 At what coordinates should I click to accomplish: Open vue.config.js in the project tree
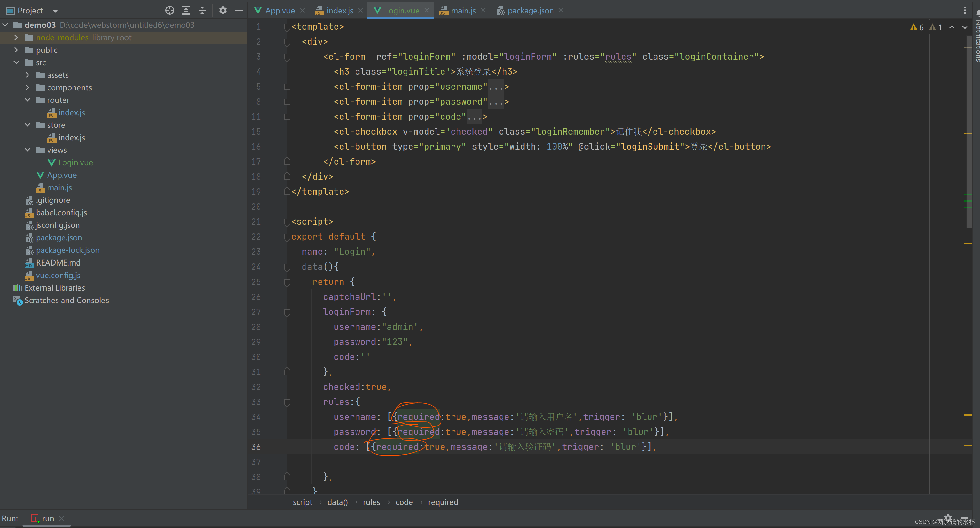click(x=58, y=275)
